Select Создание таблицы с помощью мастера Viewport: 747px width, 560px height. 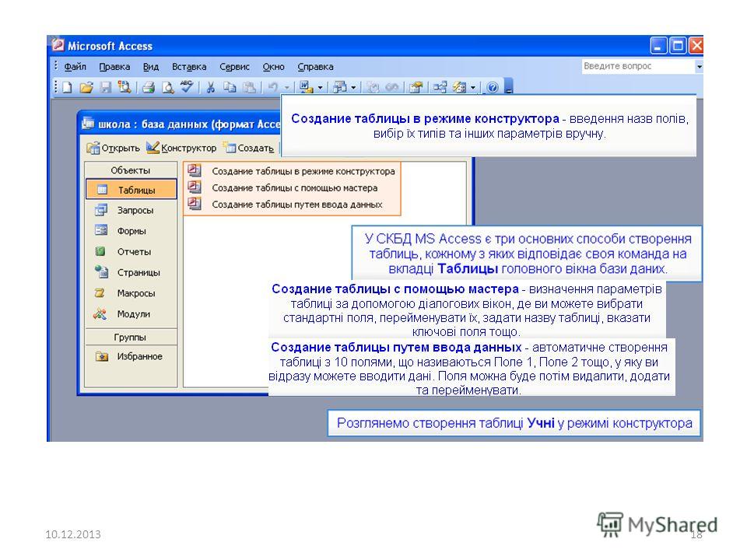click(294, 187)
